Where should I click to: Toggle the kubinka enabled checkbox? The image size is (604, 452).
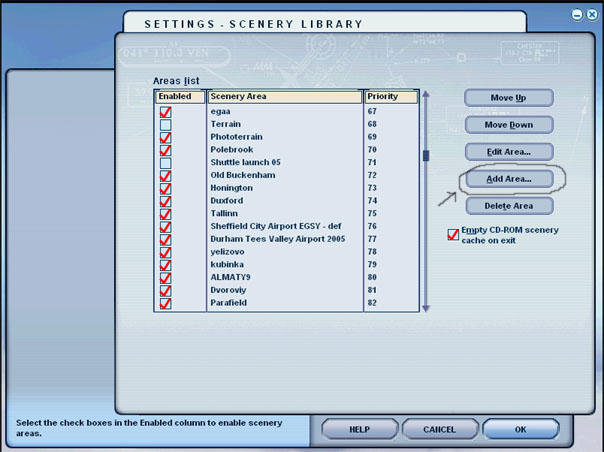coord(166,265)
